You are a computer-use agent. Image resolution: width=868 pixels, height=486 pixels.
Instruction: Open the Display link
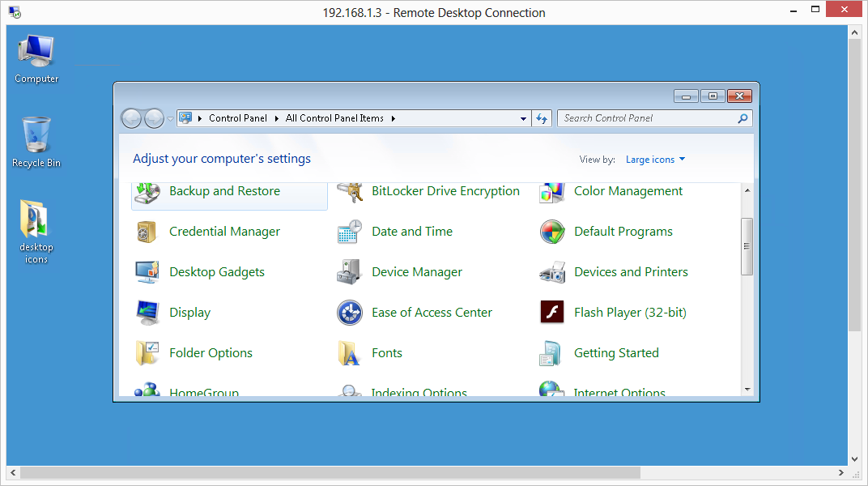coord(189,312)
